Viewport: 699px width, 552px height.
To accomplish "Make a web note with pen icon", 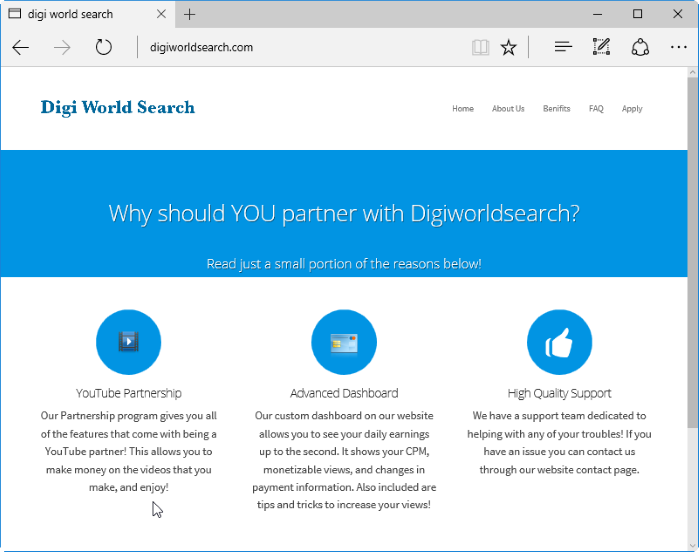I will (601, 46).
